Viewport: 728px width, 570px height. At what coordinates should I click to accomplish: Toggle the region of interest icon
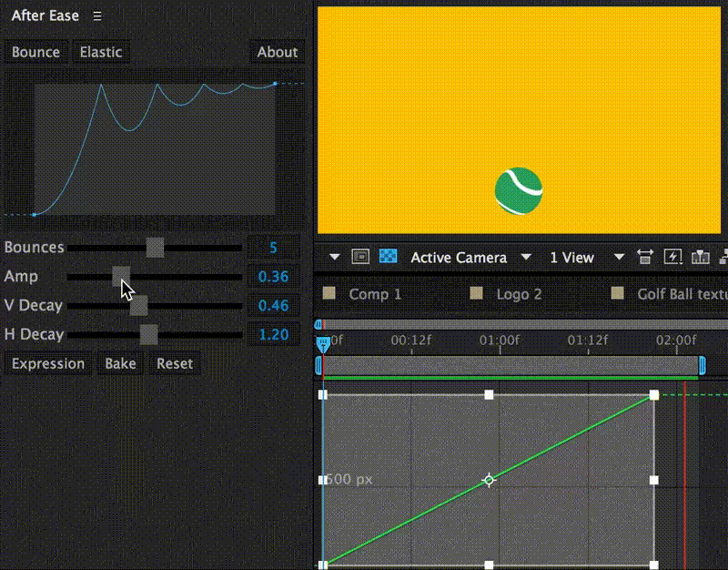[x=360, y=257]
